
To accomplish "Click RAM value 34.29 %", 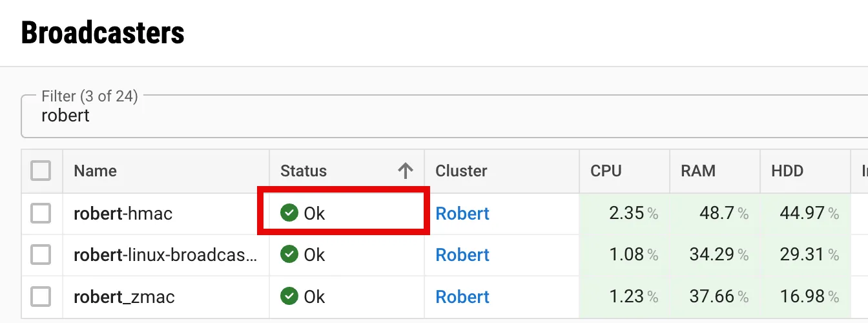I will [x=719, y=255].
